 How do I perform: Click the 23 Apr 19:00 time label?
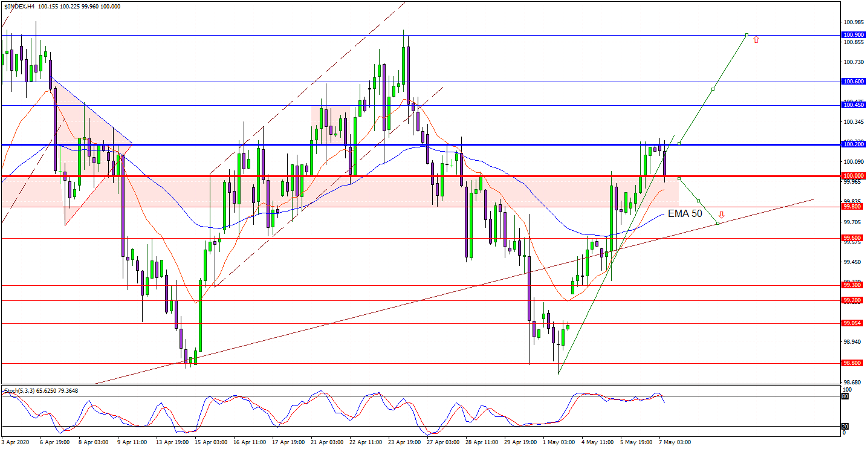[405, 442]
